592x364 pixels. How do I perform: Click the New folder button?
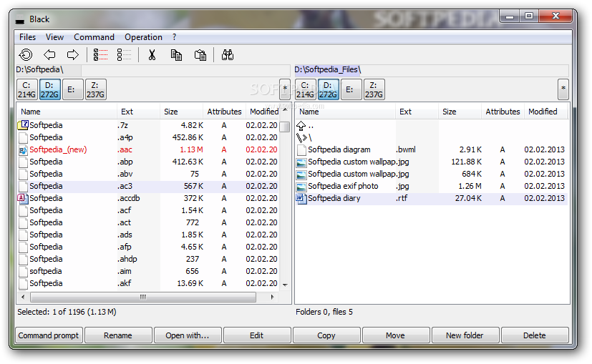point(465,335)
